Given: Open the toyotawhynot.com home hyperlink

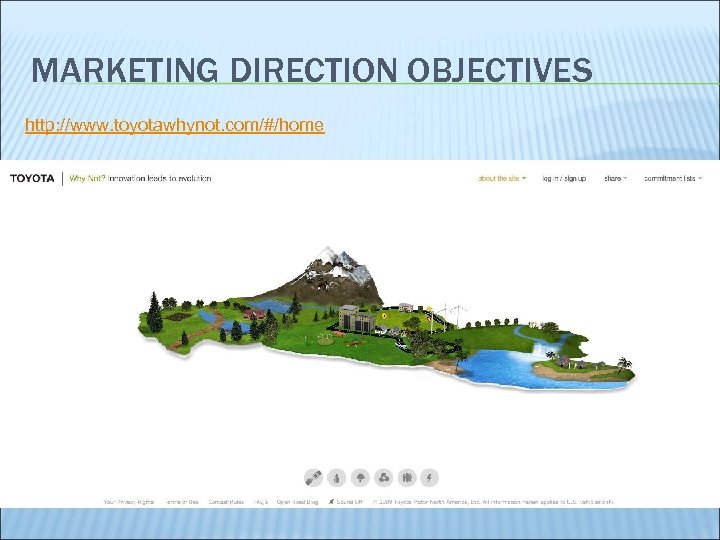Looking at the screenshot, I should click(174, 125).
